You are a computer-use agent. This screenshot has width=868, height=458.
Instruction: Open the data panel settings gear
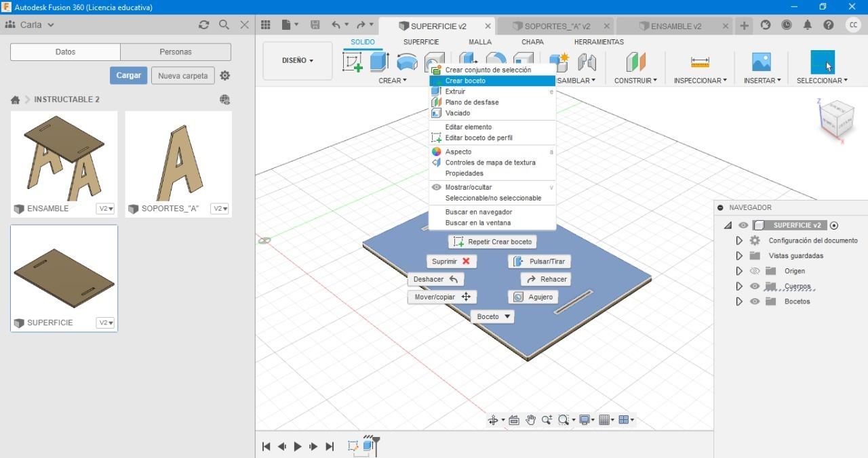225,76
